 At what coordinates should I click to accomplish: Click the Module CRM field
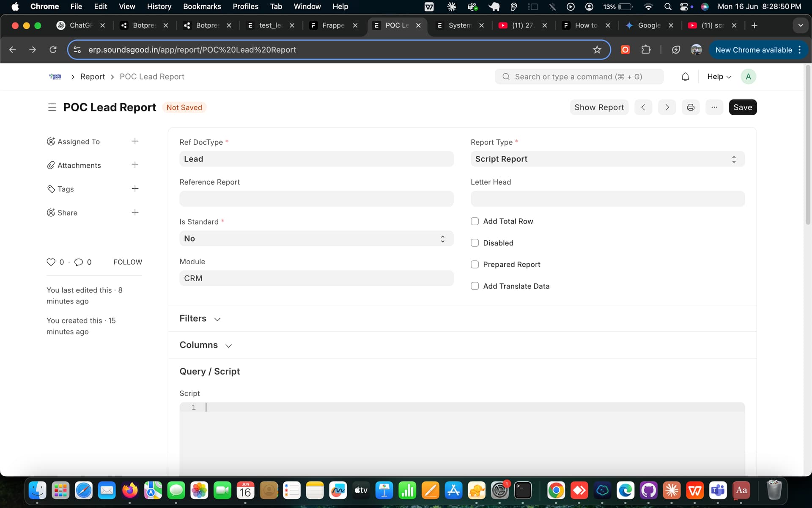pyautogui.click(x=316, y=279)
